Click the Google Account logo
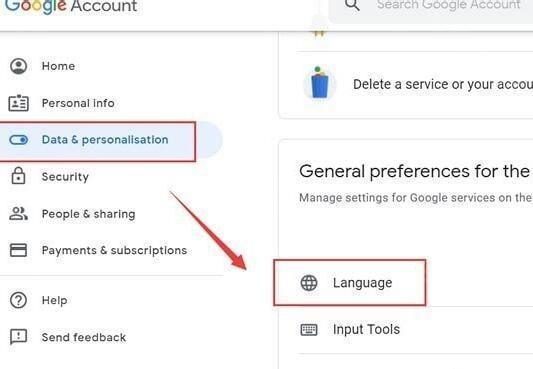The height and width of the screenshot is (369, 533). (71, 6)
